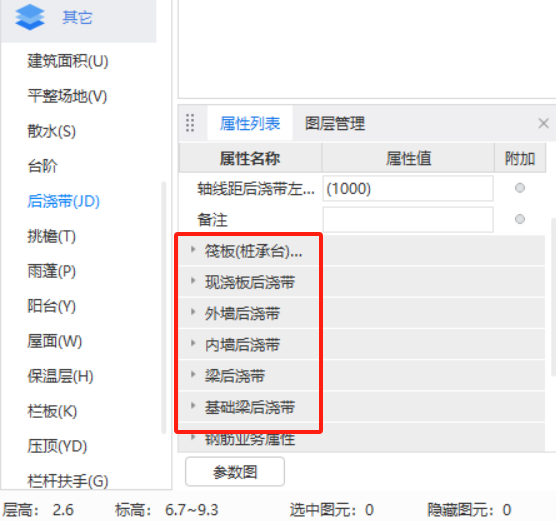The height and width of the screenshot is (521, 556).
Task: Click the component list vertical scrollbar
Action: coord(163,307)
